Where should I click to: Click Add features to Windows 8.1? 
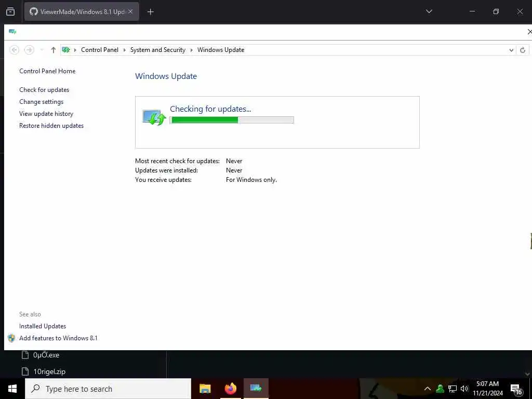coord(58,338)
